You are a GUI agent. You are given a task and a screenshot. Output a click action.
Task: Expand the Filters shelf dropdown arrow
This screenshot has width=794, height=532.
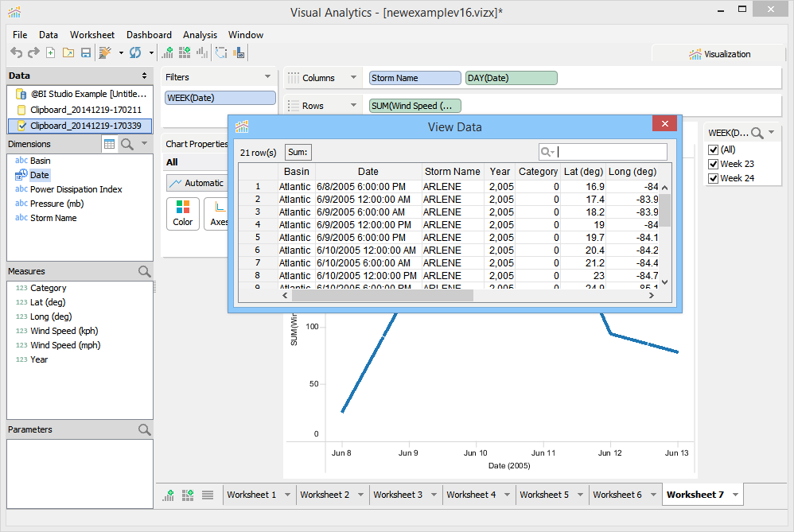coord(267,77)
